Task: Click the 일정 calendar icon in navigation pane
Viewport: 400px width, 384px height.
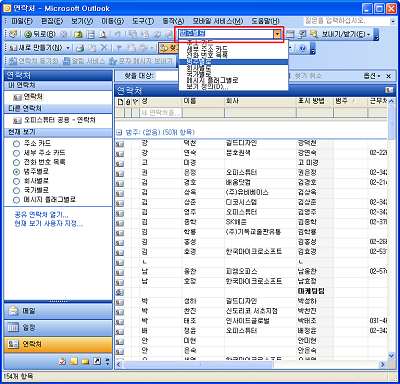Action: 13,328
